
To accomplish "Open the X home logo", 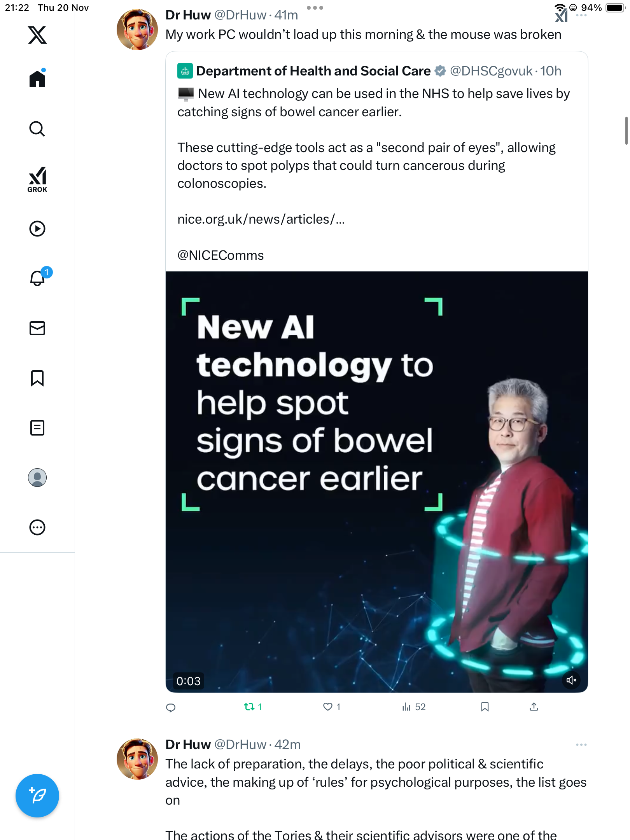I will (37, 35).
